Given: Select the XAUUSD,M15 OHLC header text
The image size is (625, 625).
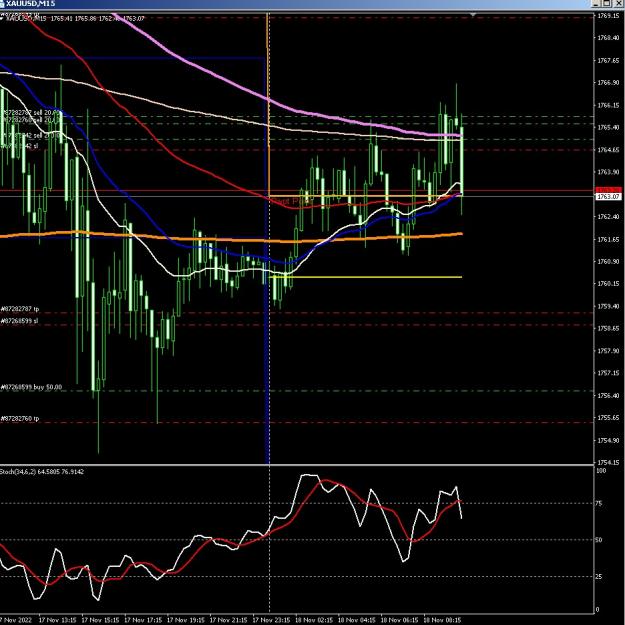Looking at the screenshot, I should click(75, 18).
